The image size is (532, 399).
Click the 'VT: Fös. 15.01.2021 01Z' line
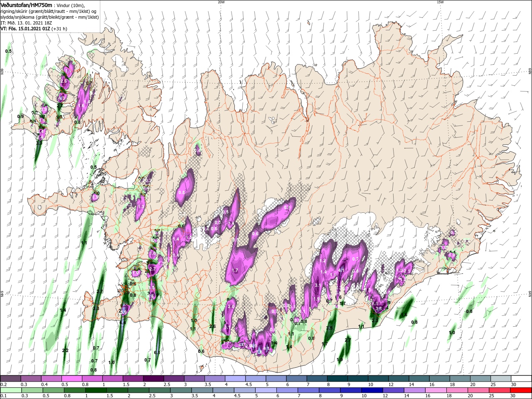click(x=25, y=29)
